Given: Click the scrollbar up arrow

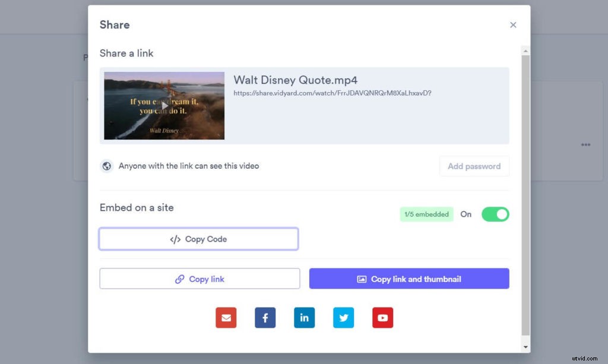Looking at the screenshot, I should 526,50.
